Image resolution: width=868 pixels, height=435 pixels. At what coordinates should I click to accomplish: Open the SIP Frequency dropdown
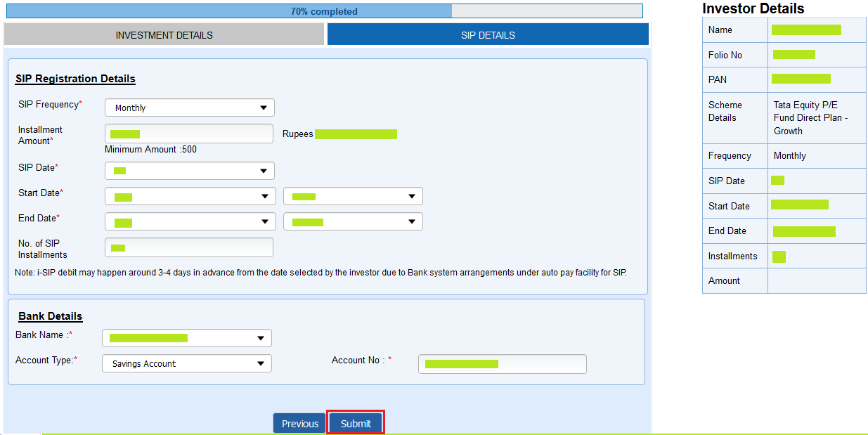click(188, 107)
